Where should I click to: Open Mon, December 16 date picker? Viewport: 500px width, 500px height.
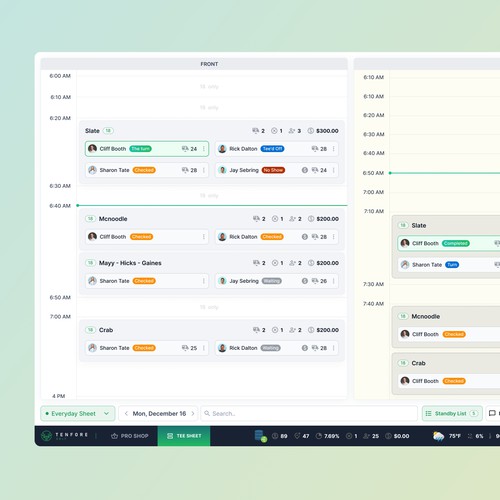[x=159, y=413]
